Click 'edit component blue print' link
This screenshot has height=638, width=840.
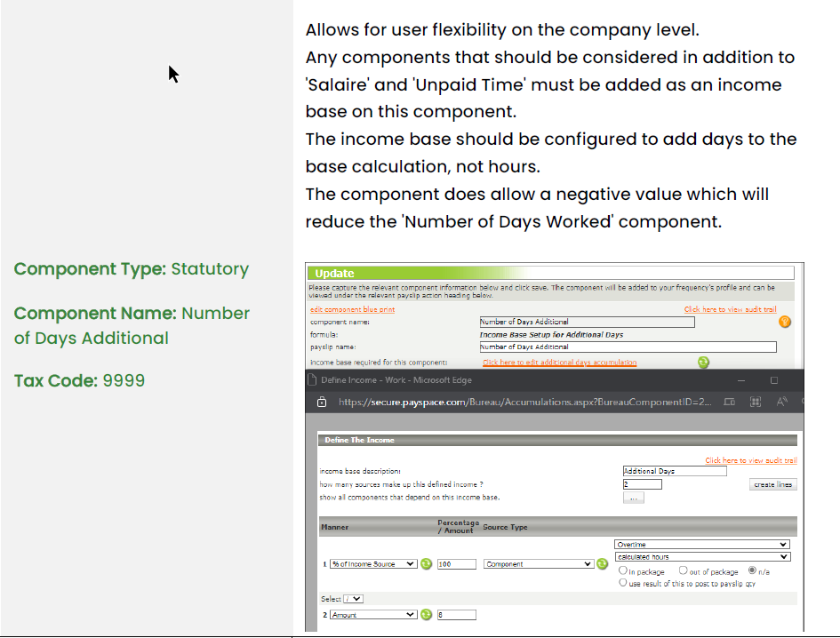(352, 309)
